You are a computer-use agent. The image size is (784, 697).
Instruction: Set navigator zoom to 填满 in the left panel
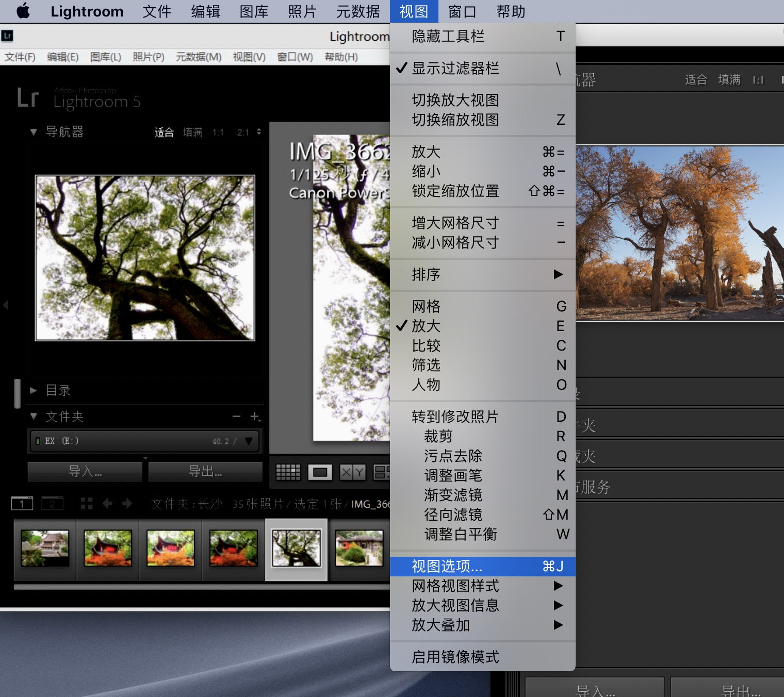[193, 132]
